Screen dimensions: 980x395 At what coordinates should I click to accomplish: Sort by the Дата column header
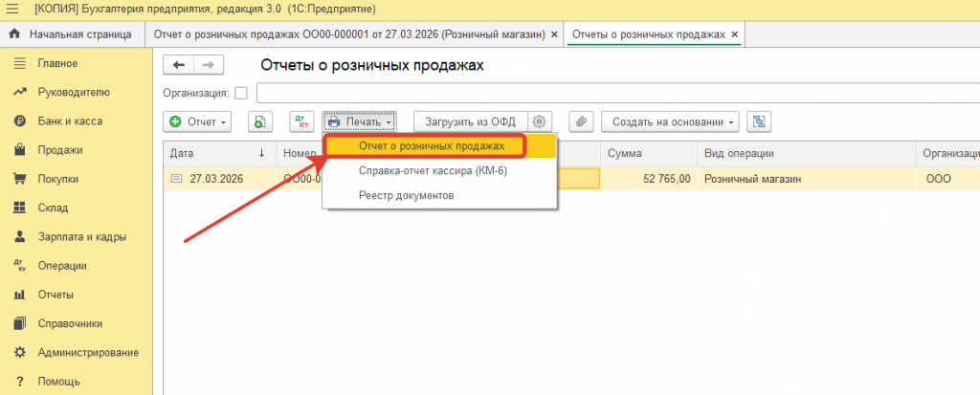point(219,153)
